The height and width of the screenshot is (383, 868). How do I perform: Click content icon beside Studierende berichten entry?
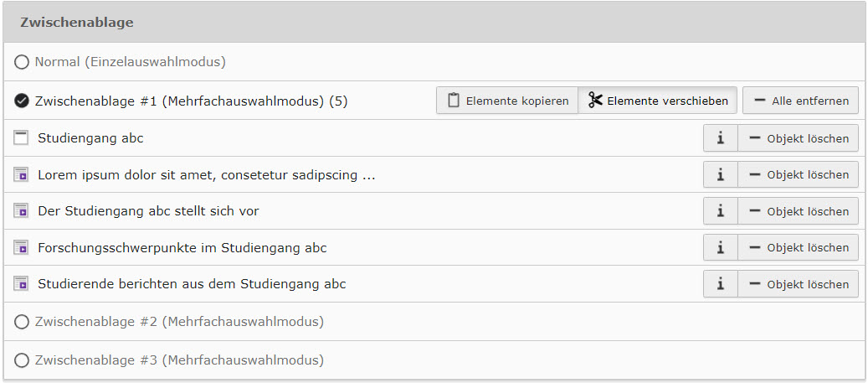click(22, 284)
